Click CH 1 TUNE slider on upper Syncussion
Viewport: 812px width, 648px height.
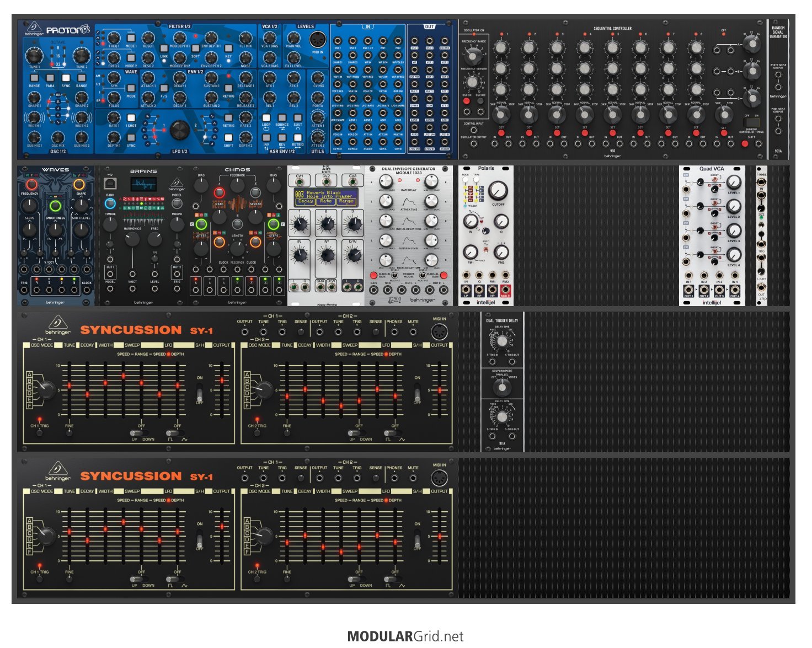(x=69, y=389)
